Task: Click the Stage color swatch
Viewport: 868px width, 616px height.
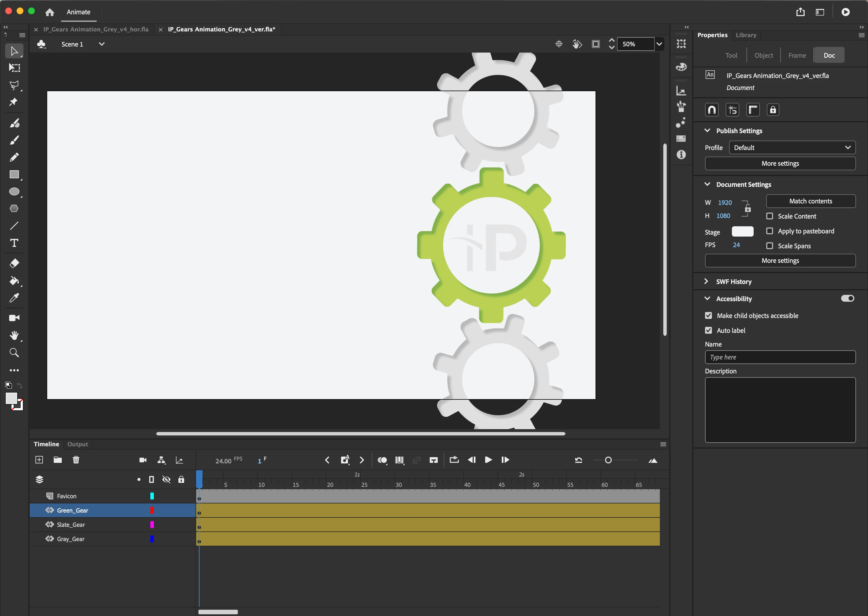Action: 742,231
